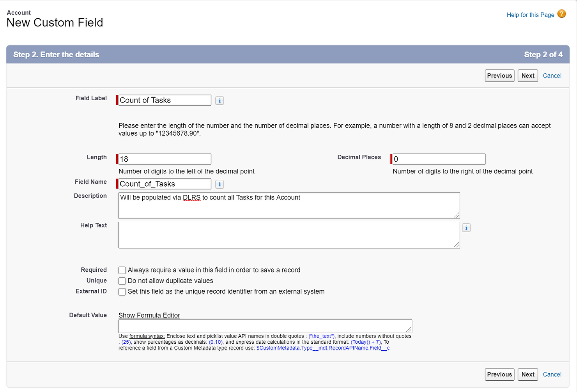Click the bottom Next button
This screenshot has width=577, height=392.
tap(528, 374)
